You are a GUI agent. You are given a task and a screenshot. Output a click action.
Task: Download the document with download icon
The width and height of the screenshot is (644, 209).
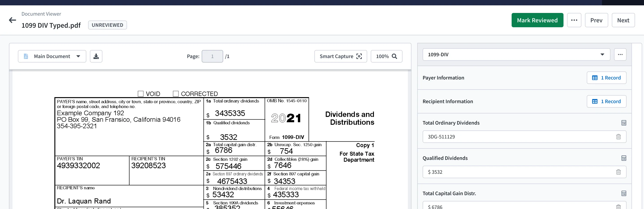click(x=96, y=56)
